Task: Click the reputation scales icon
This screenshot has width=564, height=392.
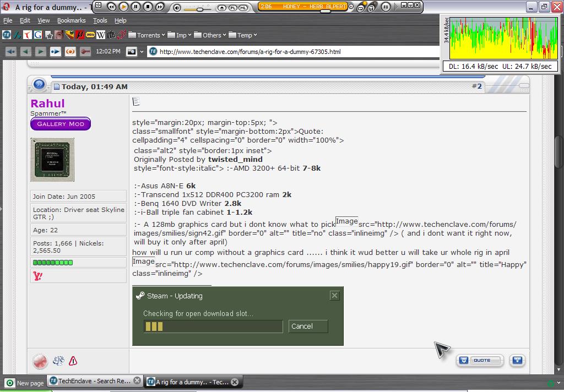Action: pyautogui.click(x=58, y=361)
